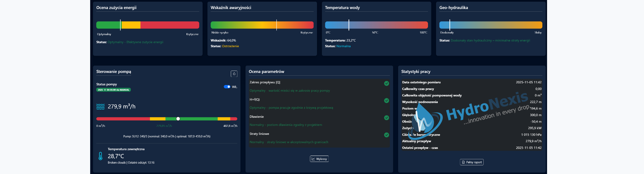Viewport: 644px width, 174px height.
Task: Click the Temperatura wody gauge bar
Action: click(376, 25)
